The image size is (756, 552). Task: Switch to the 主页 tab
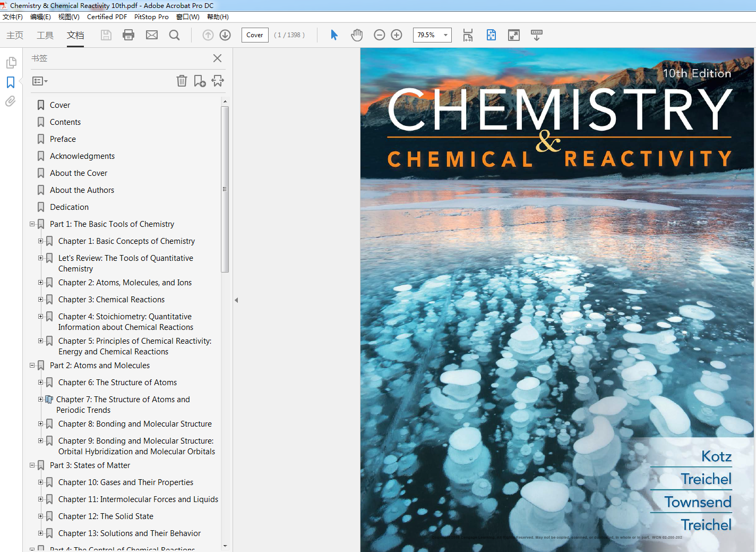click(15, 35)
